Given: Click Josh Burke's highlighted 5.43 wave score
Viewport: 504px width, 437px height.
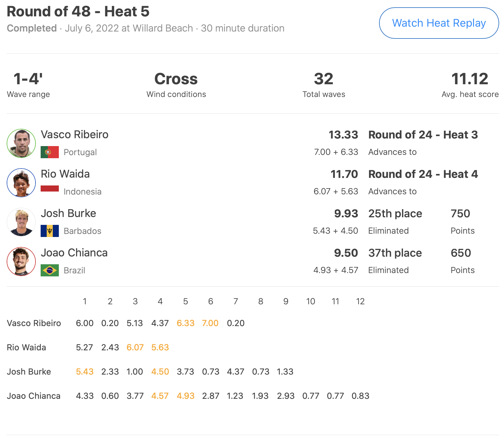Looking at the screenshot, I should pos(85,372).
